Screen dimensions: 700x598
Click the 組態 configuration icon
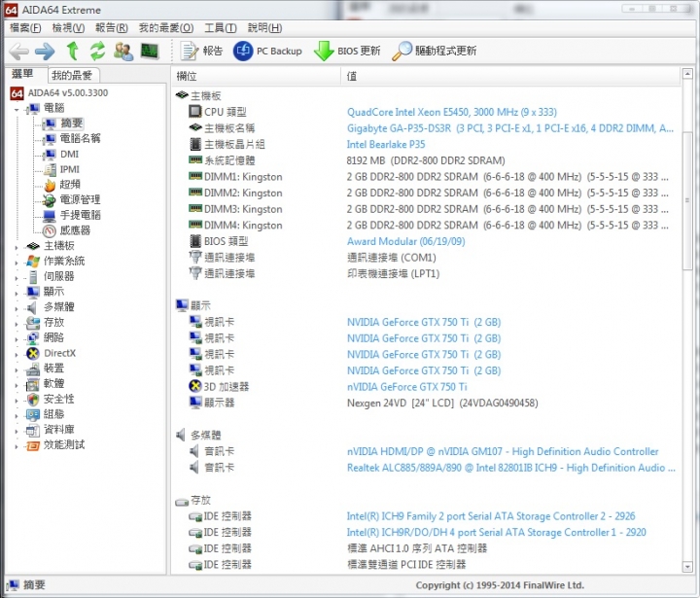coord(33,414)
